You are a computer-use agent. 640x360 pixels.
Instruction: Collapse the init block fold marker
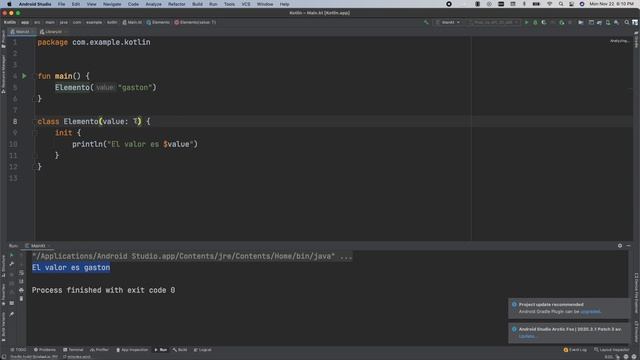(x=35, y=133)
